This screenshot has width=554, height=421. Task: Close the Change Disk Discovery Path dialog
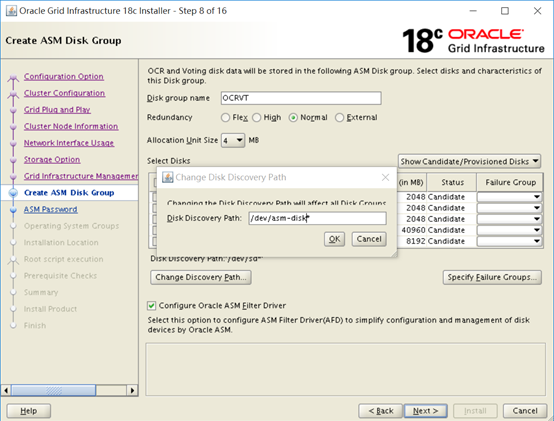[385, 177]
